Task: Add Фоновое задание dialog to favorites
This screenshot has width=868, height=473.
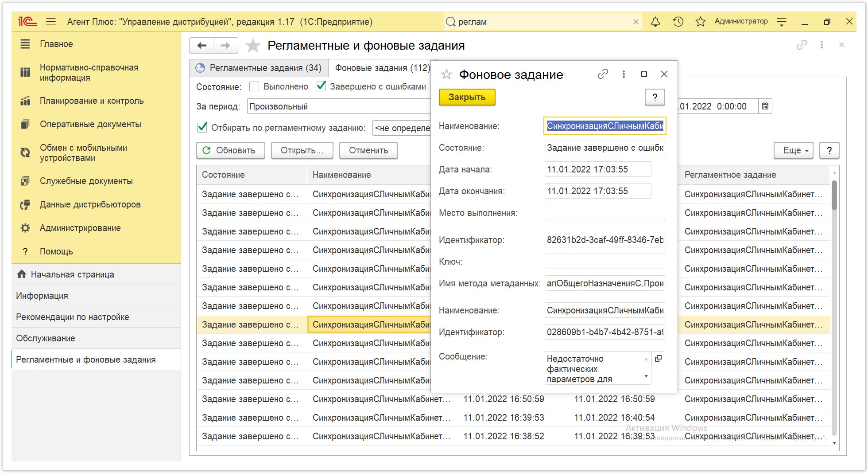Action: [446, 74]
